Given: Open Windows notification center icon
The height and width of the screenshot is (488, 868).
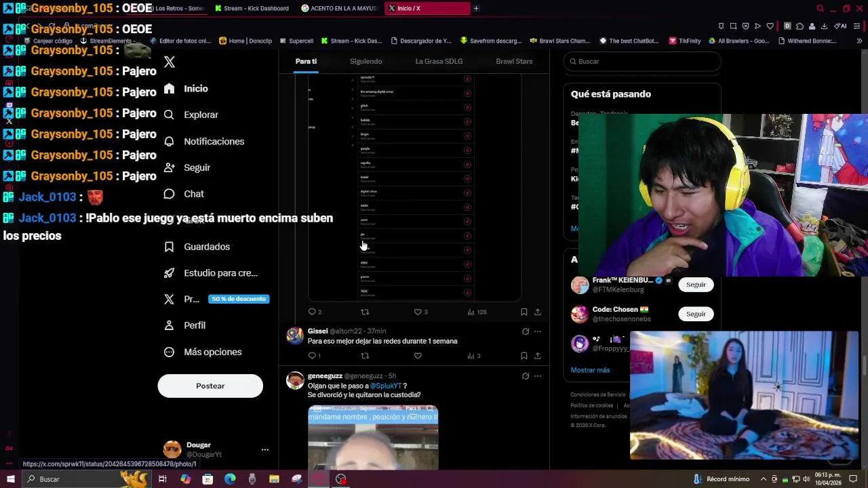Looking at the screenshot, I should [854, 479].
